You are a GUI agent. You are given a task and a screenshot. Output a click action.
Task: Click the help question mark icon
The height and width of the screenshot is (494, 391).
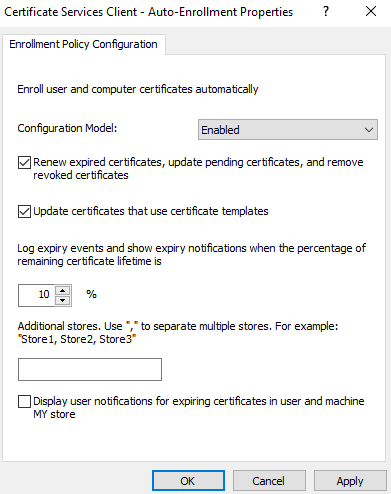click(326, 12)
